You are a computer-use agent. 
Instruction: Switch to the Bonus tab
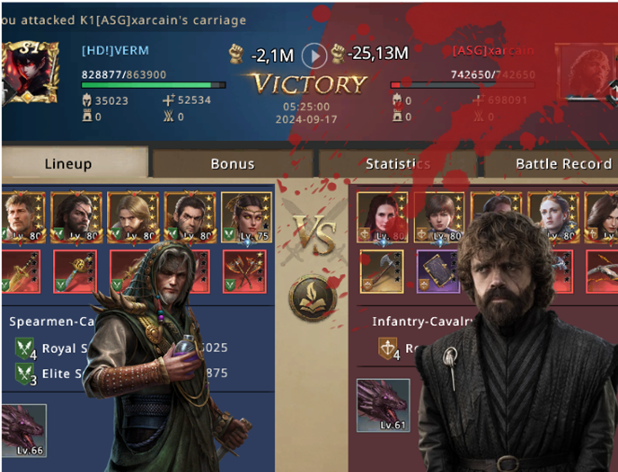(x=233, y=164)
